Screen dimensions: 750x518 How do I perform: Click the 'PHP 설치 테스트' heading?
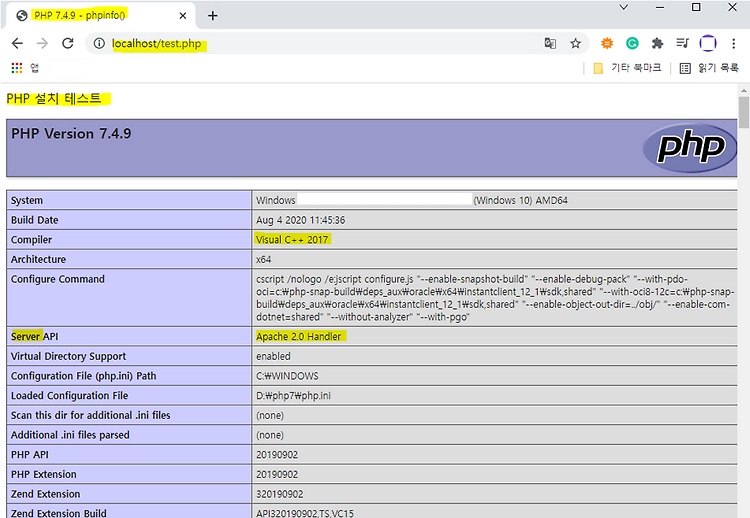click(x=54, y=99)
